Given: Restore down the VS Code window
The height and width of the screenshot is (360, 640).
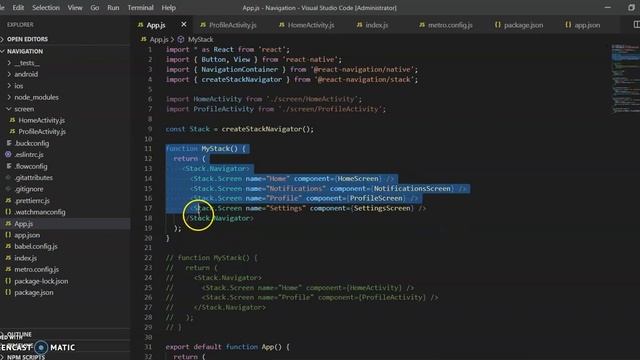Looking at the screenshot, I should tap(631, 7).
